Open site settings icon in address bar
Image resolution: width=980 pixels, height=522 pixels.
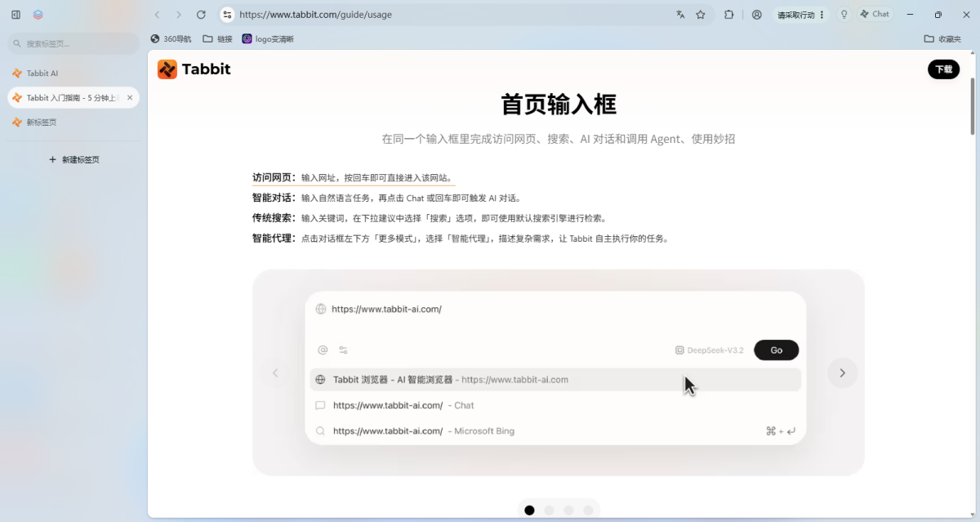point(228,15)
